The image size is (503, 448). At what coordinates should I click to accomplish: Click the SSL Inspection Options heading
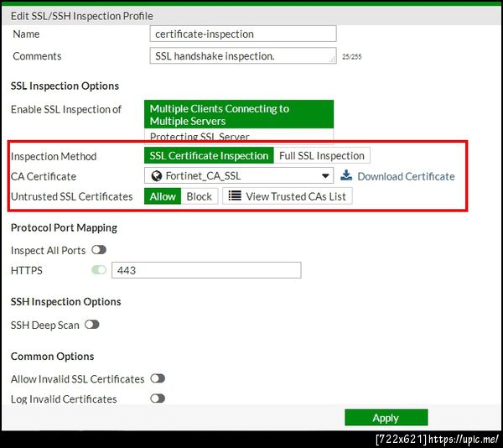coord(65,86)
